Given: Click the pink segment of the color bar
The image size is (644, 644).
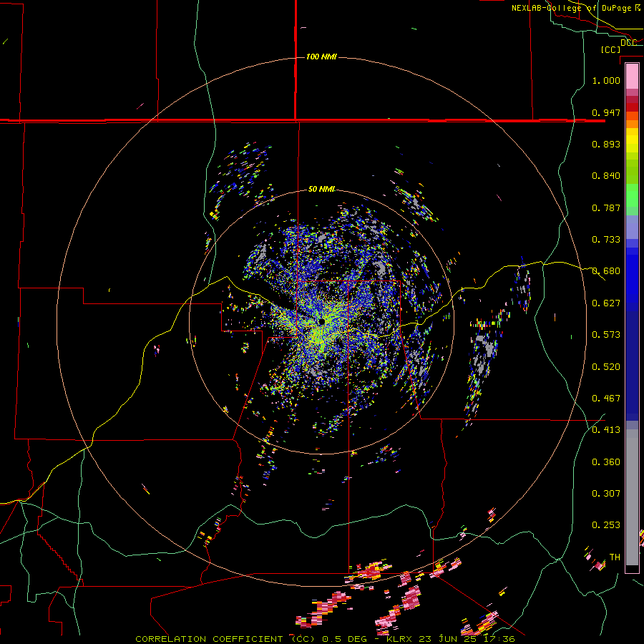Looking at the screenshot, I should point(632,77).
